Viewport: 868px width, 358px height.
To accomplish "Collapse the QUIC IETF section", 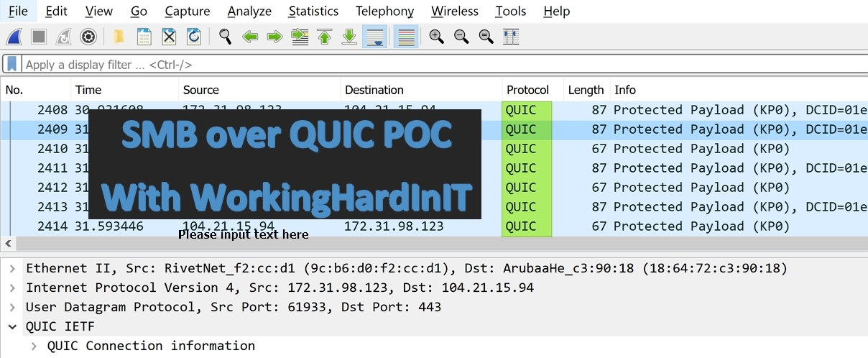I will point(12,326).
